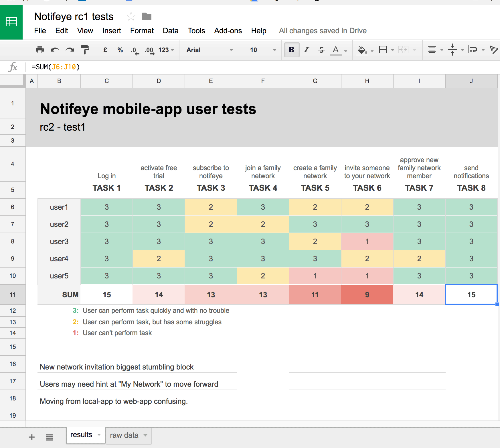
Task: Format as percent
Action: [120, 50]
